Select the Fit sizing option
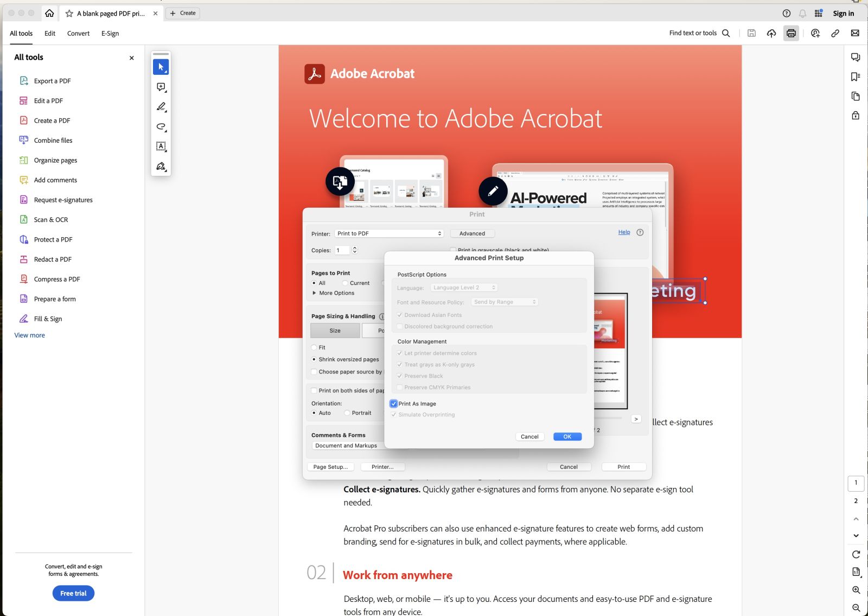868x616 pixels. [x=314, y=347]
